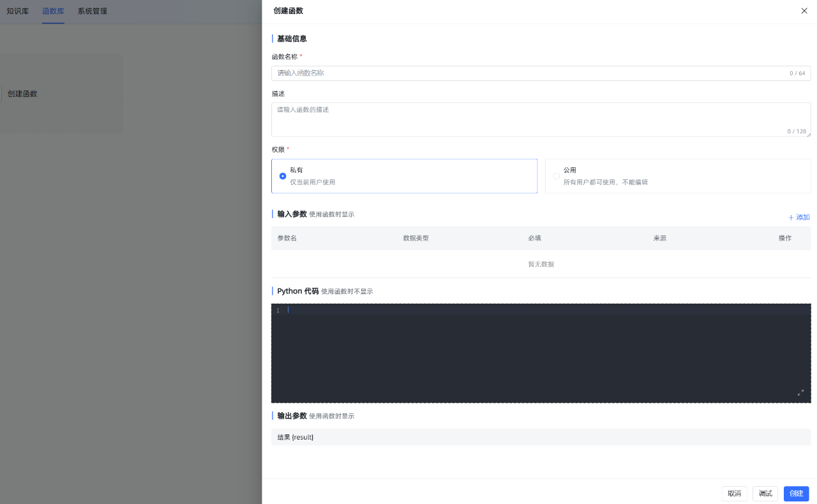This screenshot has width=817, height=504.
Task: Click the 调试 button
Action: click(x=765, y=494)
